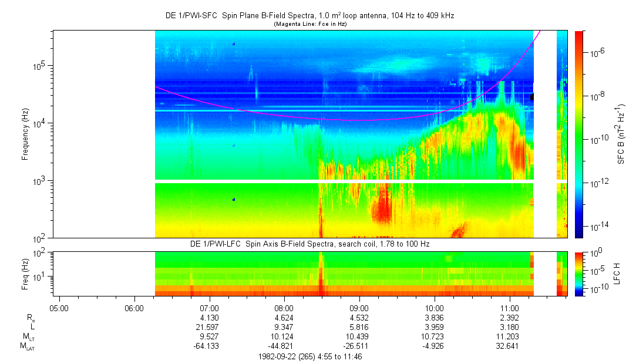Click the 11:00 time axis label
Viewport: 636px width, 364px height.
pyautogui.click(x=510, y=308)
